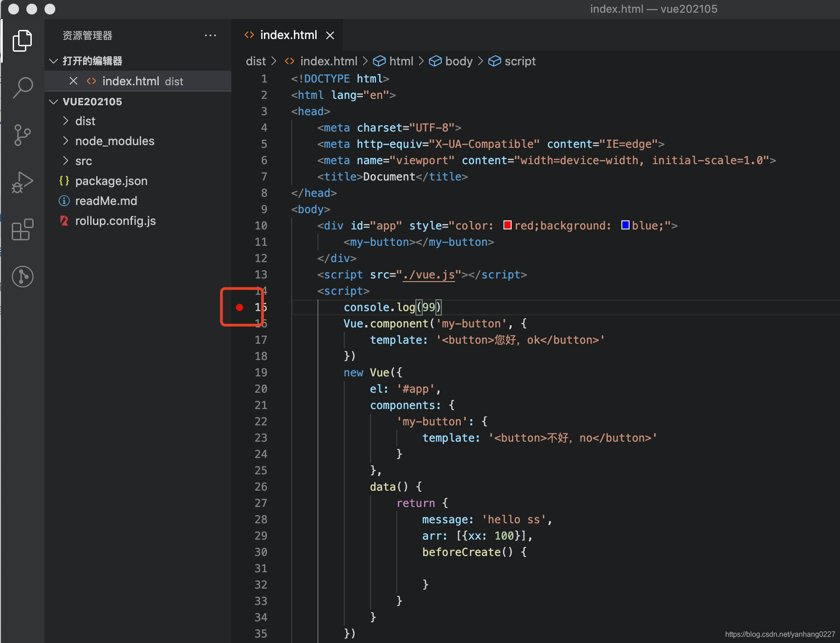
Task: Follow the ./vue.js script source link
Action: click(429, 275)
